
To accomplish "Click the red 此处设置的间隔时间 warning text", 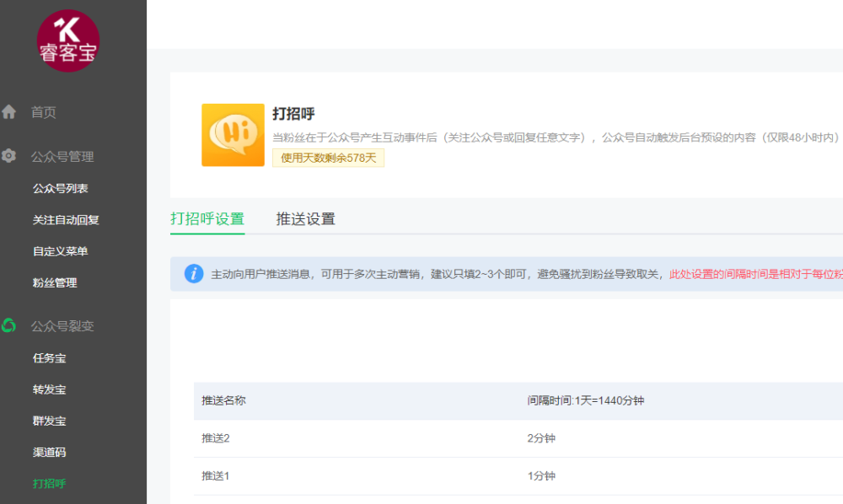I will [x=756, y=274].
